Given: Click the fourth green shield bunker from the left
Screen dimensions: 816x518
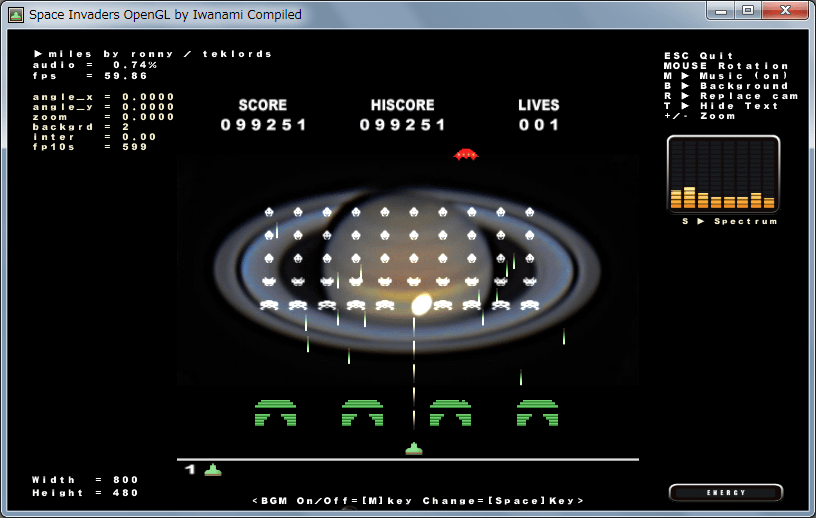Looking at the screenshot, I should pos(537,413).
